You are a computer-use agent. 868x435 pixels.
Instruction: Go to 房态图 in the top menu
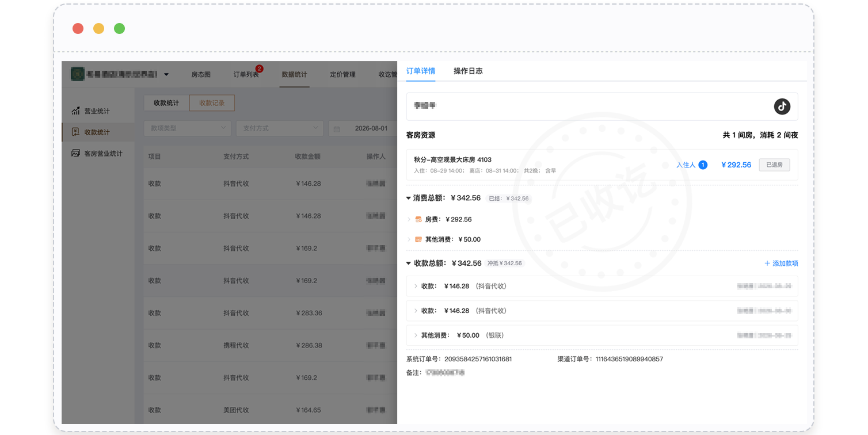pos(201,74)
